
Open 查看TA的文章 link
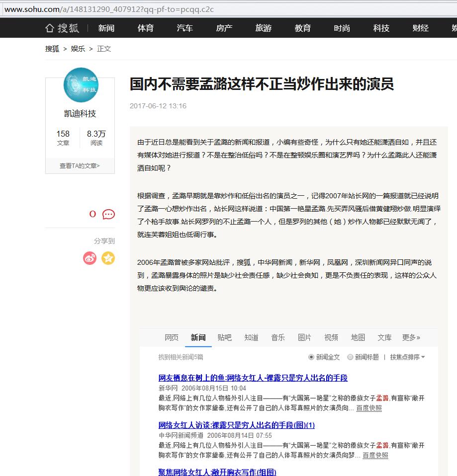[80, 166]
